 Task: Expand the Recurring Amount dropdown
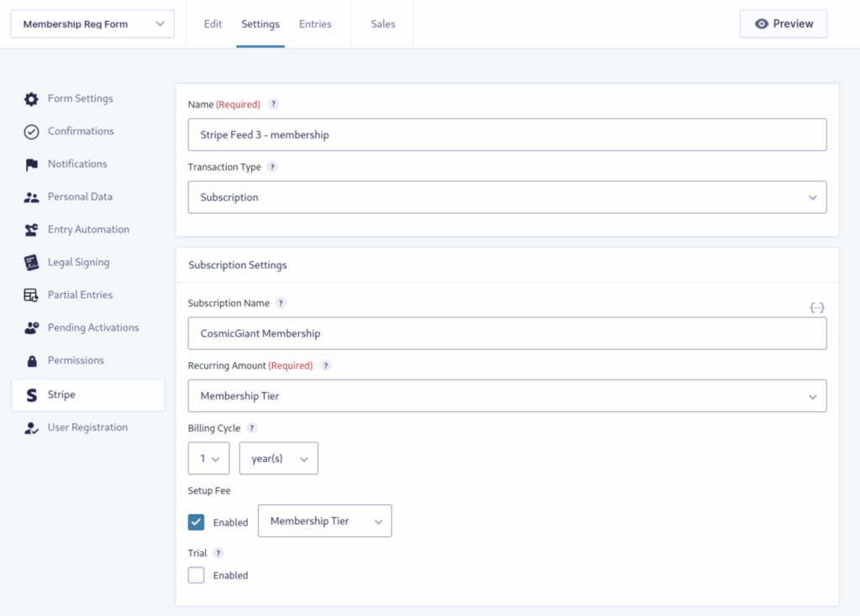pos(506,396)
